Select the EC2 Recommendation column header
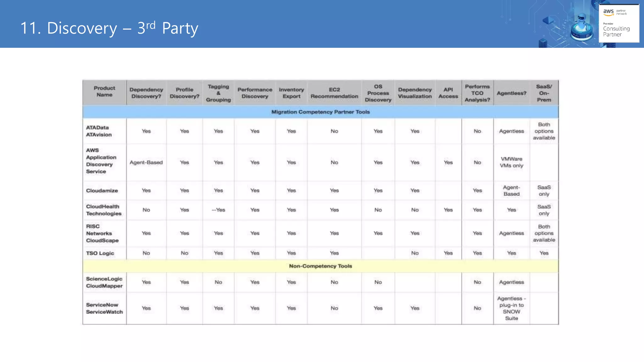The image size is (644, 362). [334, 93]
